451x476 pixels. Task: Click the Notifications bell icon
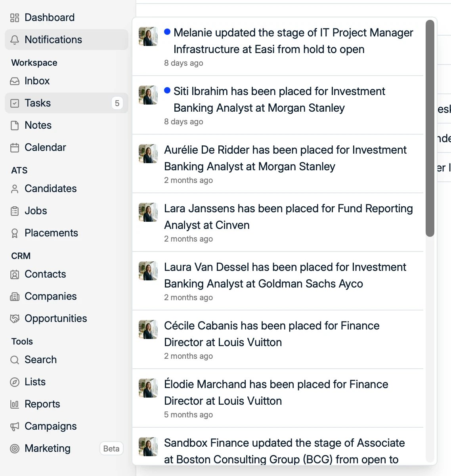15,40
